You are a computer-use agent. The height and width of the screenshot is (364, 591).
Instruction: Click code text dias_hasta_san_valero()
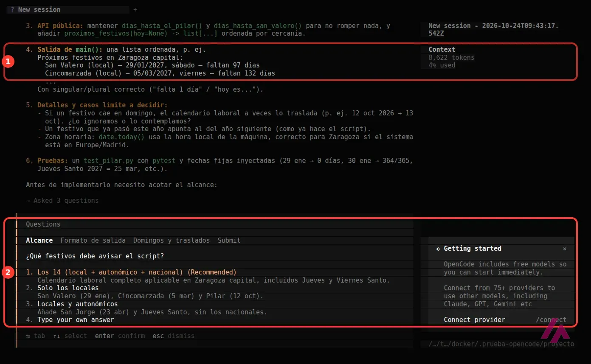click(258, 25)
